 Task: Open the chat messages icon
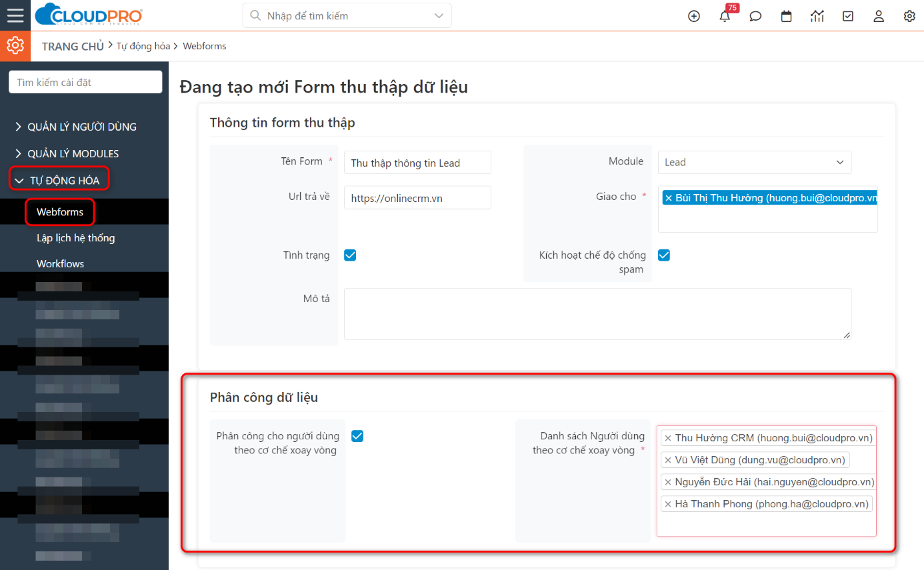pos(755,16)
